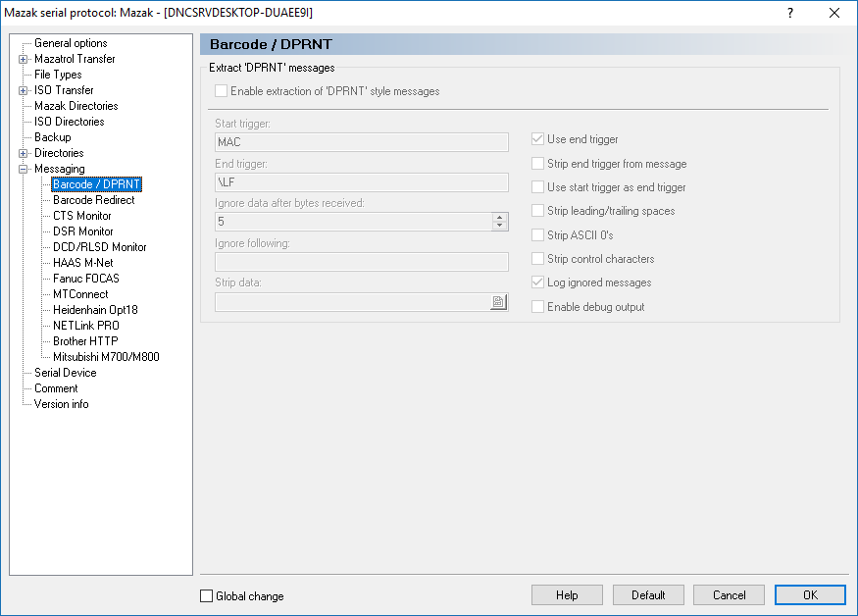Image resolution: width=858 pixels, height=616 pixels.
Task: Expand the Directories tree node
Action: (23, 153)
